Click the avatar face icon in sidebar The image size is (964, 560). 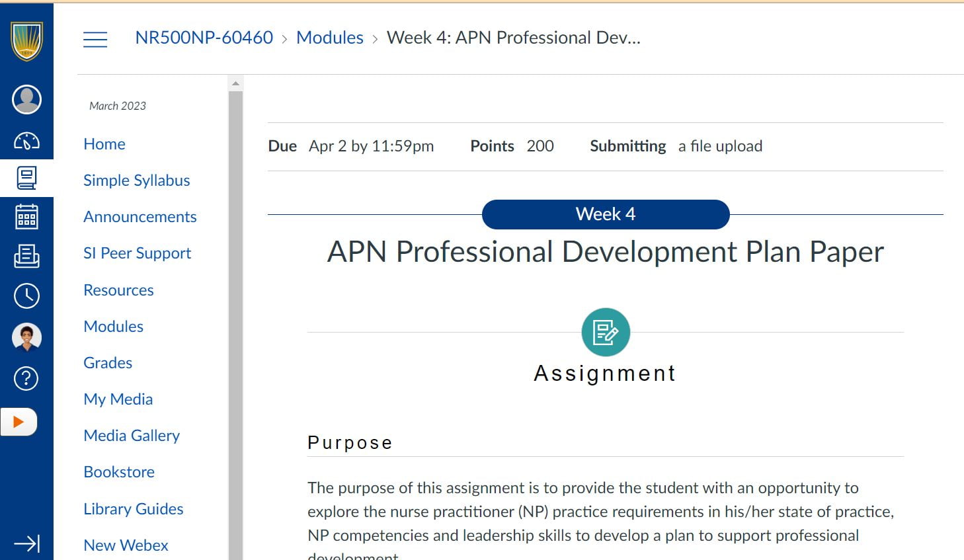(x=26, y=337)
